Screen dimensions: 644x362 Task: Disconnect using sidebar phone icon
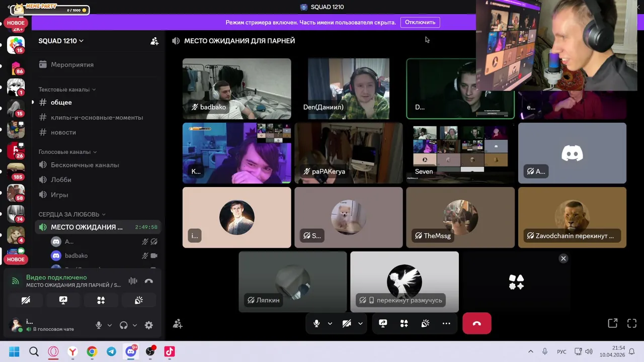click(149, 281)
